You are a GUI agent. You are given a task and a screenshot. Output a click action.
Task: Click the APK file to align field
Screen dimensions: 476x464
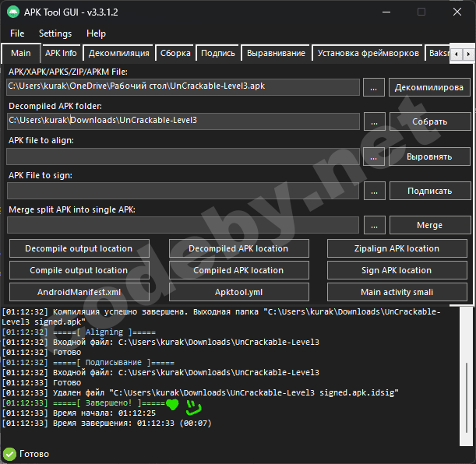tap(183, 156)
